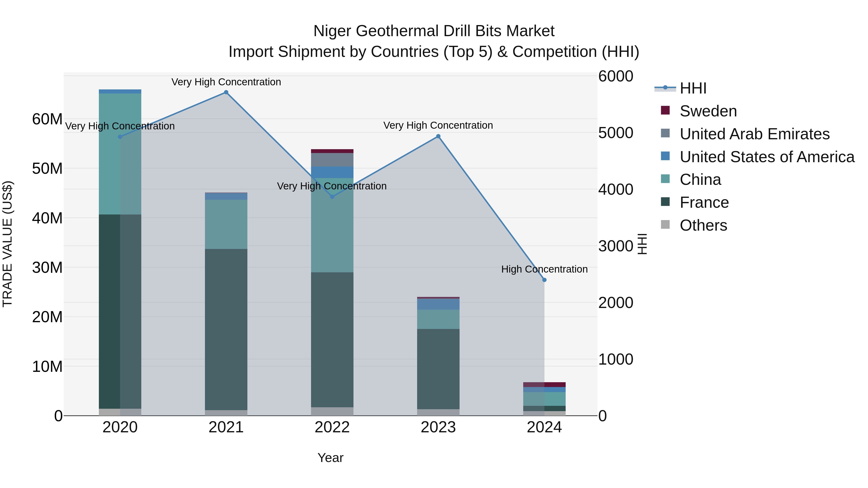Select the United States segment in 2023 bar

[x=438, y=304]
